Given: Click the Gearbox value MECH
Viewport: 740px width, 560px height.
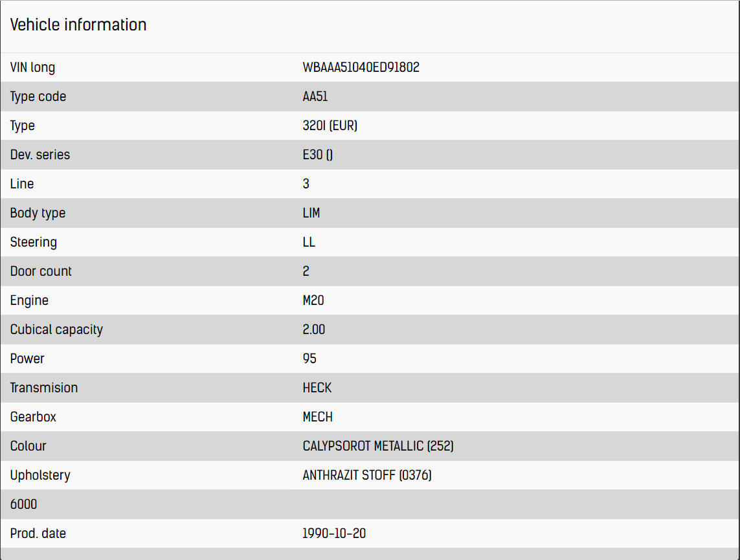Looking at the screenshot, I should (318, 417).
